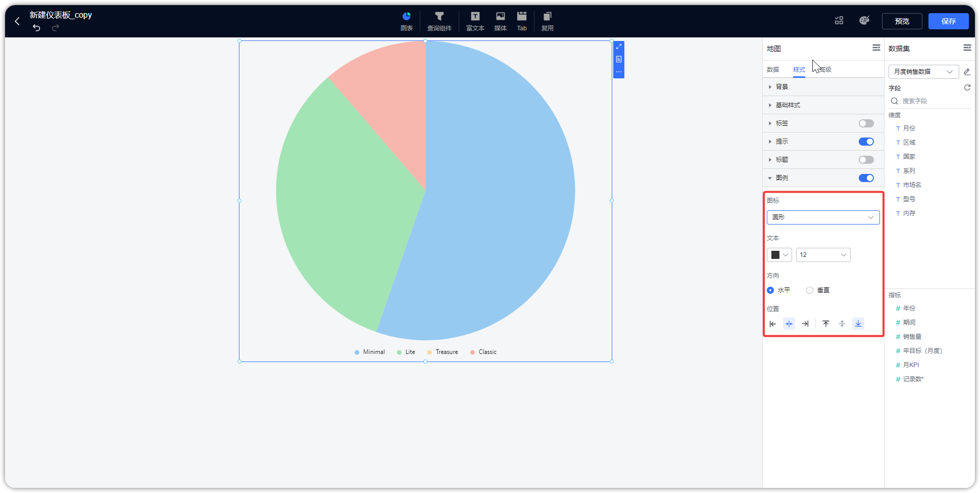Open the 月度销售数据 dataset dropdown
The image size is (980, 493).
coord(923,72)
